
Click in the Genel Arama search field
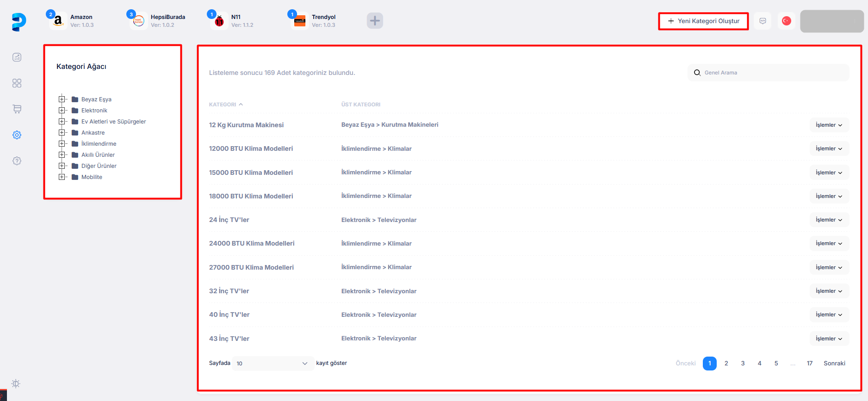point(773,73)
